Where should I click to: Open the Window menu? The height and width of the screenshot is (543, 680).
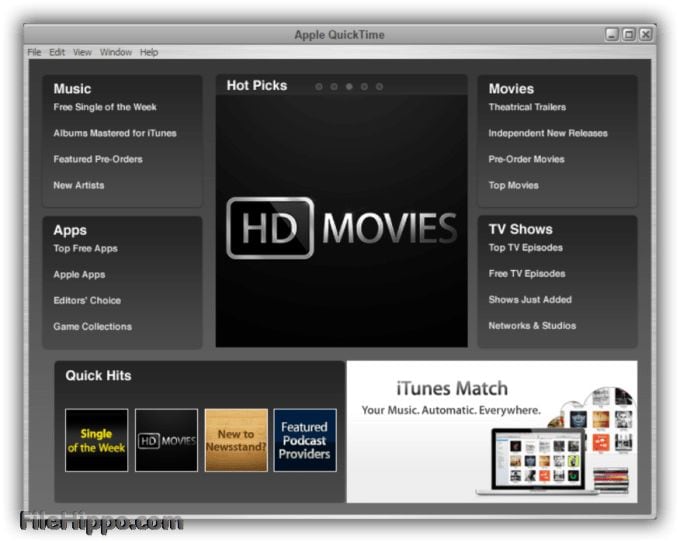(116, 52)
